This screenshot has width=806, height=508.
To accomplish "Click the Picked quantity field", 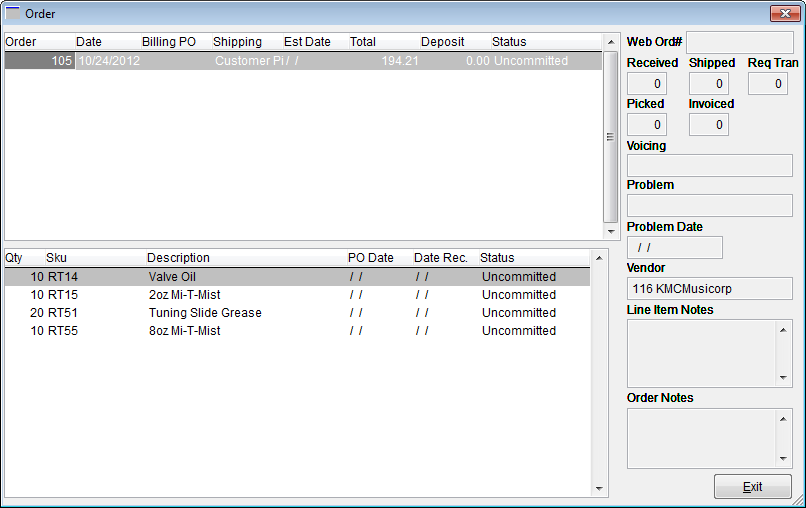I will 646,125.
